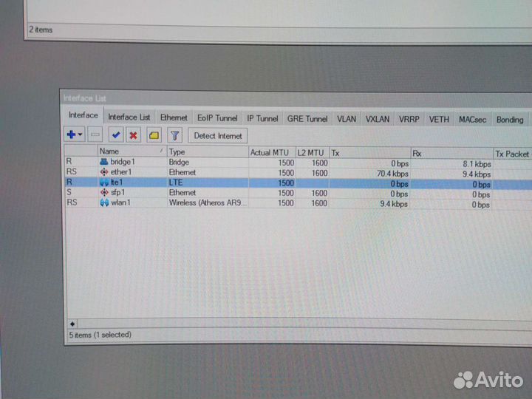The height and width of the screenshot is (399, 532).
Task: Click the Detect Internet button
Action: click(218, 136)
